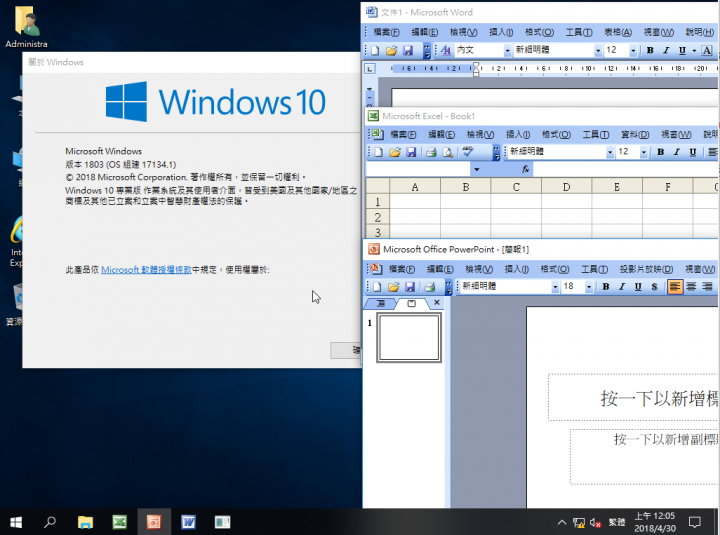Click the Excel workbook control icon beside the 檔案 menu
720x535 pixels.
coord(377,134)
